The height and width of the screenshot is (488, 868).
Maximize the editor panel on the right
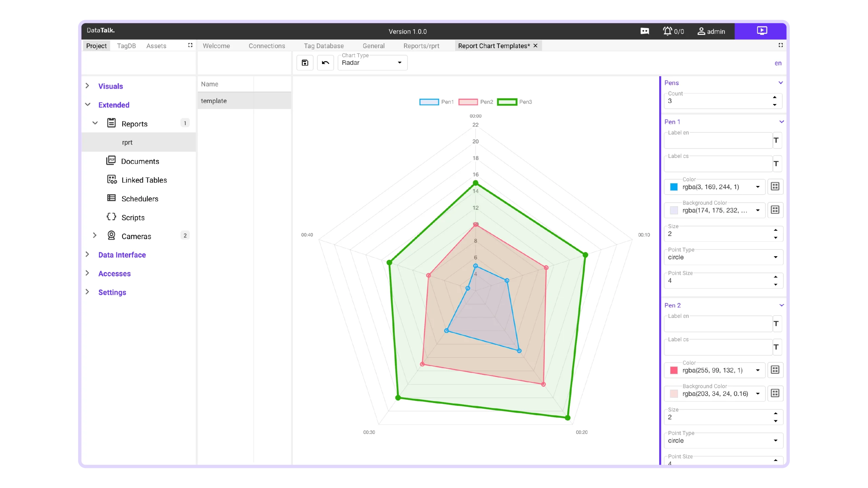(x=781, y=45)
